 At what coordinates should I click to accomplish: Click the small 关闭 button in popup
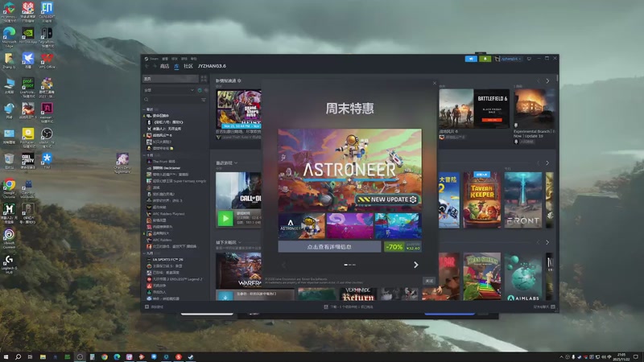[429, 281]
